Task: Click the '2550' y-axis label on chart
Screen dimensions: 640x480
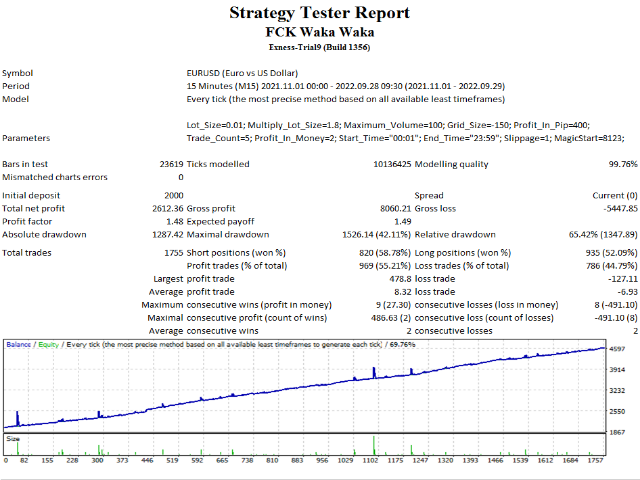Action: point(617,412)
